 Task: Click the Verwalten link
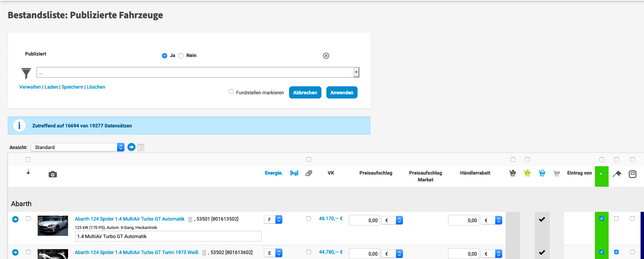[30, 87]
